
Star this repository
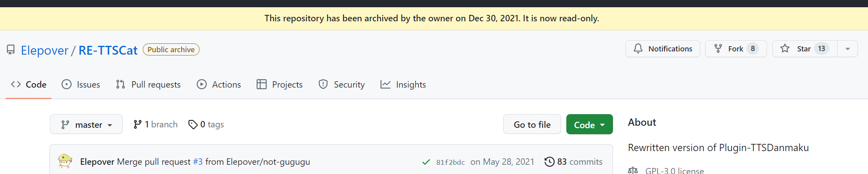804,49
